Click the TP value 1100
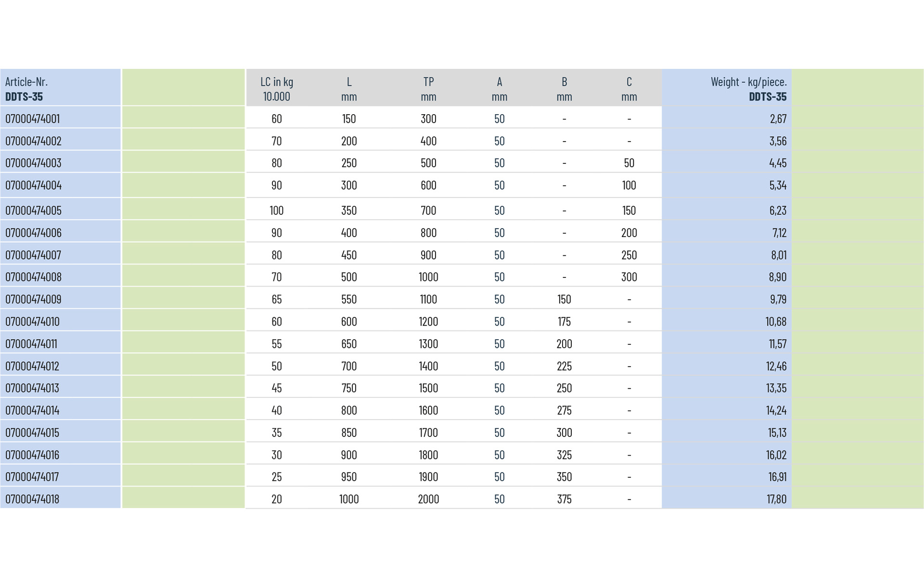The width and height of the screenshot is (924, 578). [428, 299]
